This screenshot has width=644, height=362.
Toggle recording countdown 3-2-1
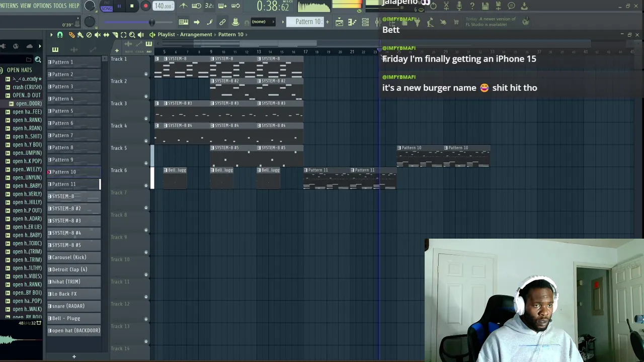[x=209, y=6]
